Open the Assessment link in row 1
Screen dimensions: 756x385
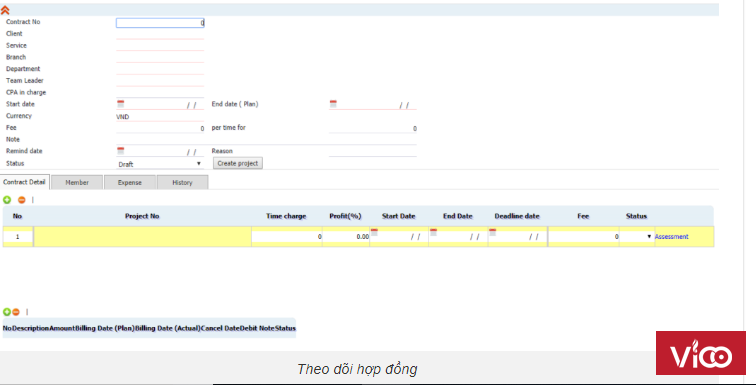pyautogui.click(x=671, y=237)
